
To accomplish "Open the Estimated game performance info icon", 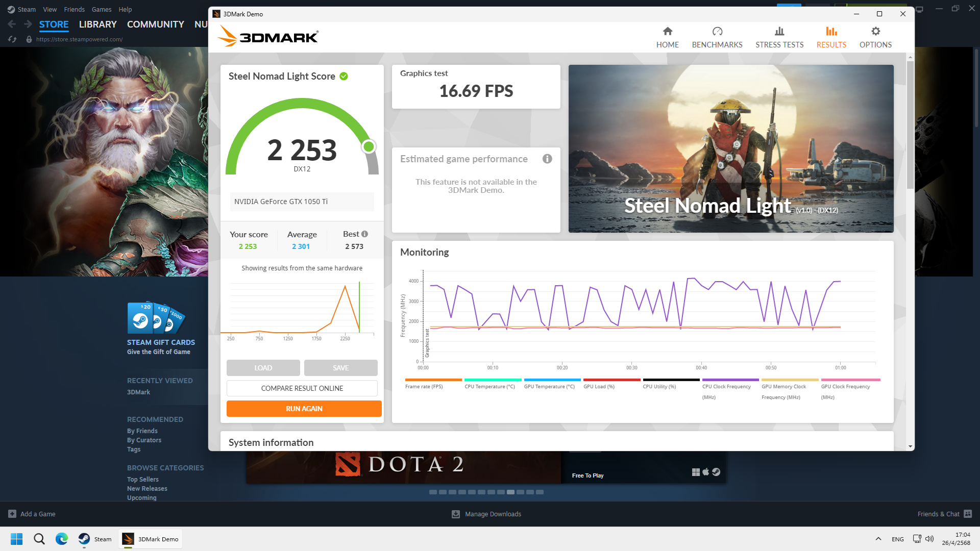I will coord(547,159).
